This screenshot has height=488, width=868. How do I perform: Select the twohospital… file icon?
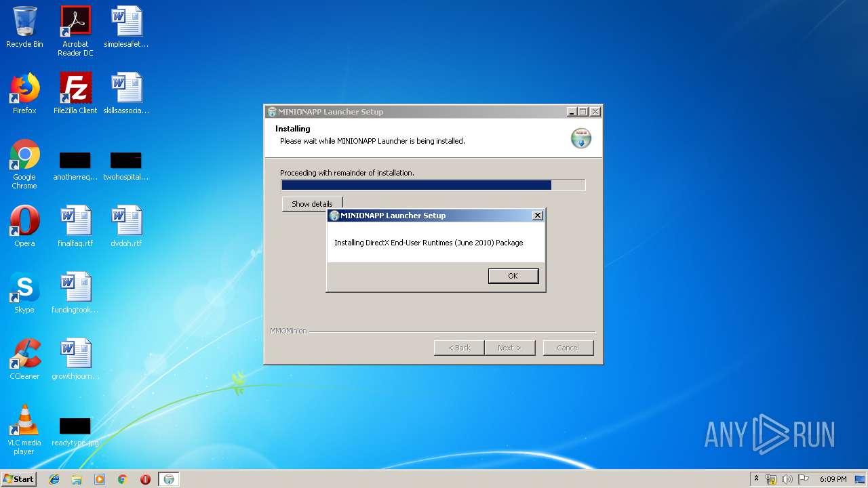point(126,167)
